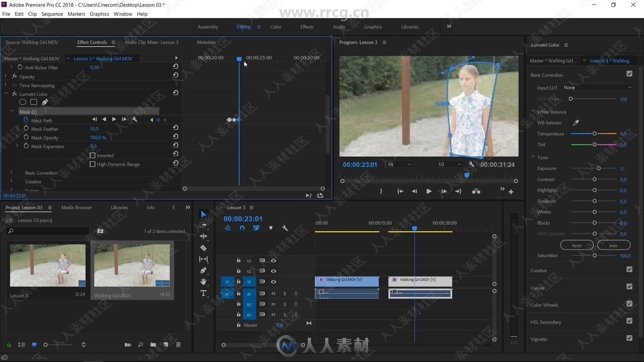Select the Track Select Forward tool
The height and width of the screenshot is (362, 644).
click(203, 225)
